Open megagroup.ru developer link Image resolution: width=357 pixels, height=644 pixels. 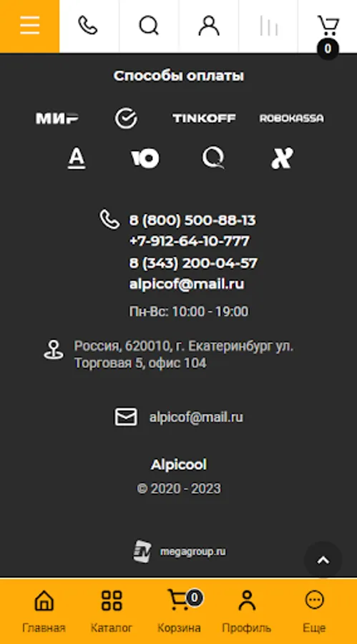tap(180, 551)
